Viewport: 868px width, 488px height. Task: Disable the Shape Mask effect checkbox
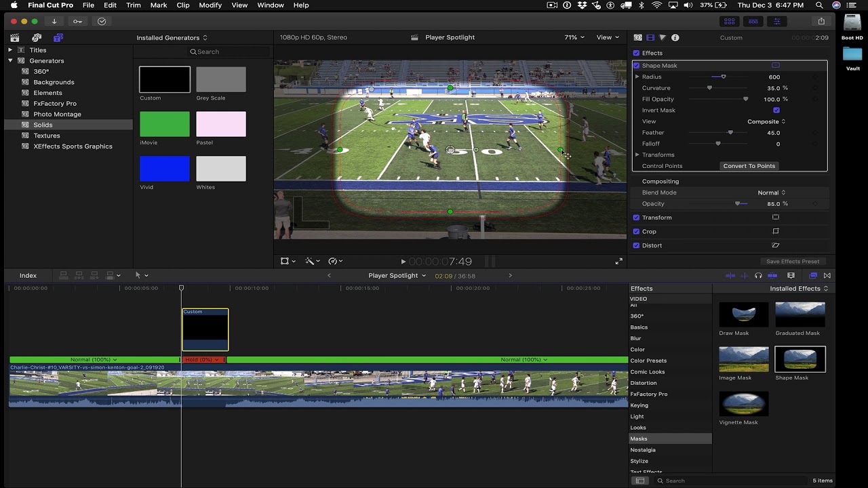pos(636,66)
